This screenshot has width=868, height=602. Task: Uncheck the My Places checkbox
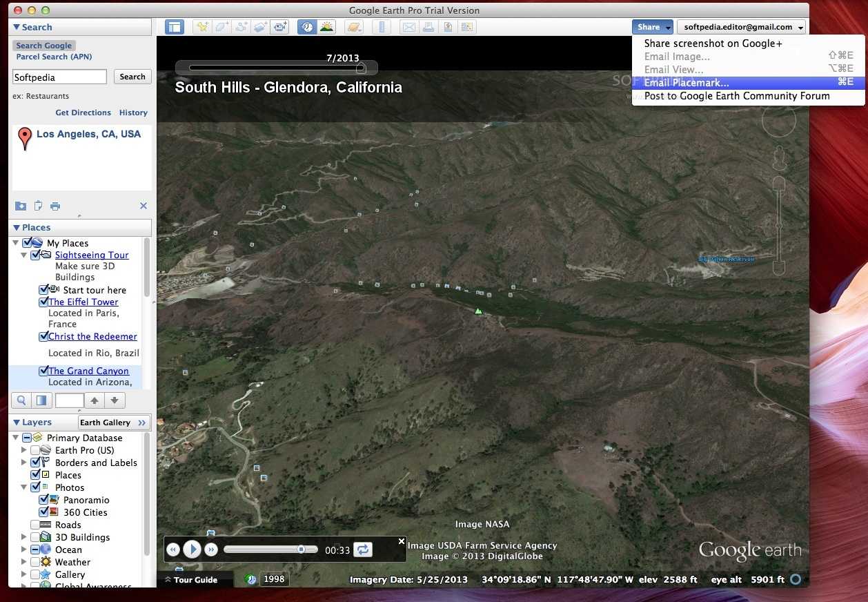[x=28, y=242]
